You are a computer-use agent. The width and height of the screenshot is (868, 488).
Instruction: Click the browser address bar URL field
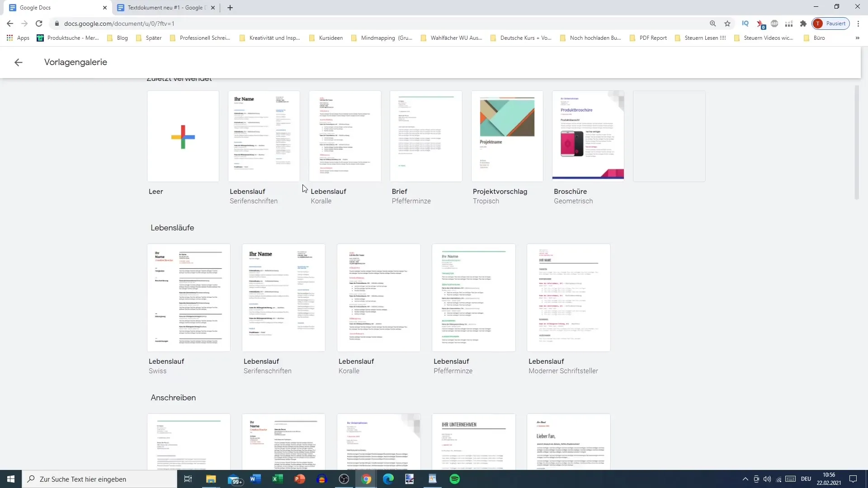[118, 23]
